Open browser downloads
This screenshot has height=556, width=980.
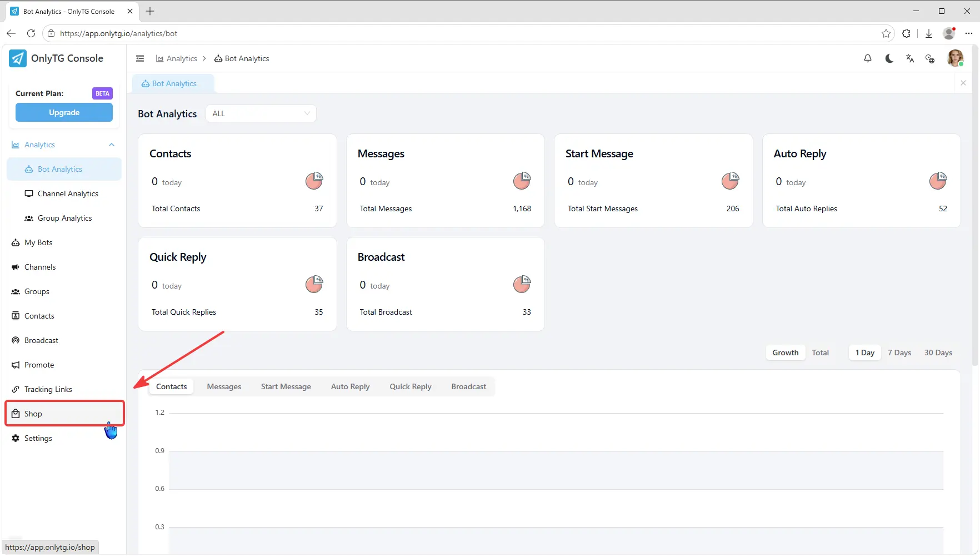(929, 33)
